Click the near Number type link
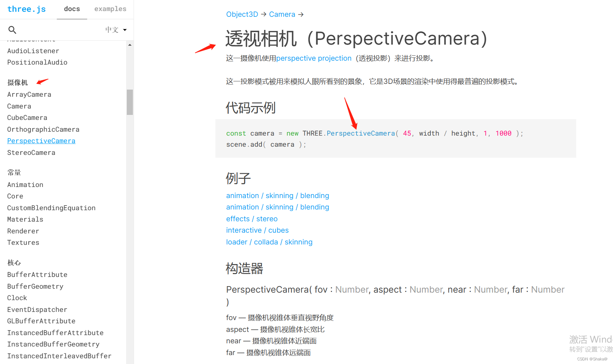 coord(490,289)
